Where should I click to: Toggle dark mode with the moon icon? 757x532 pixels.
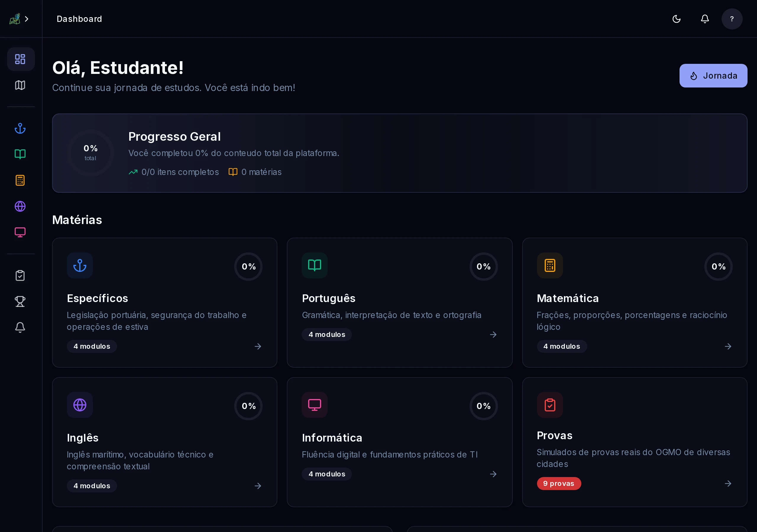[x=676, y=19]
